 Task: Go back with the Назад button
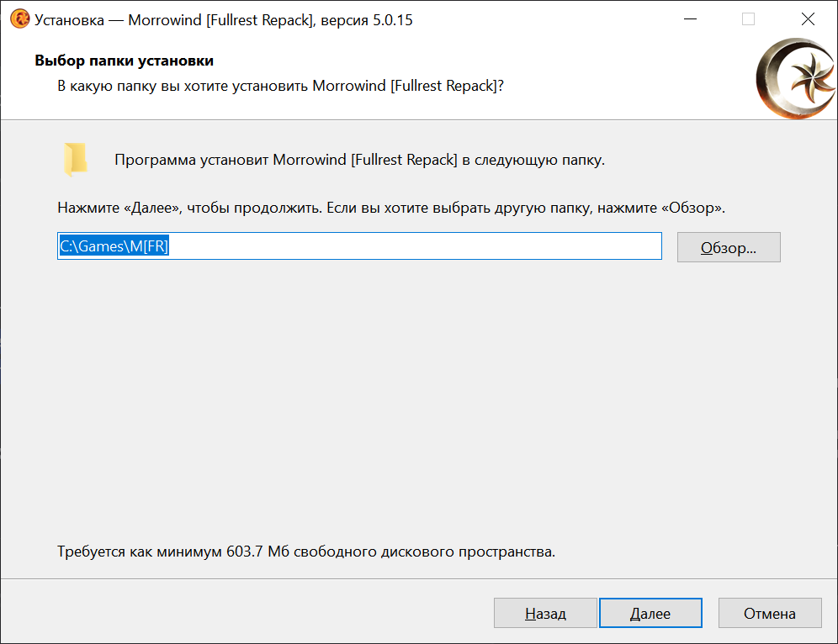click(545, 613)
